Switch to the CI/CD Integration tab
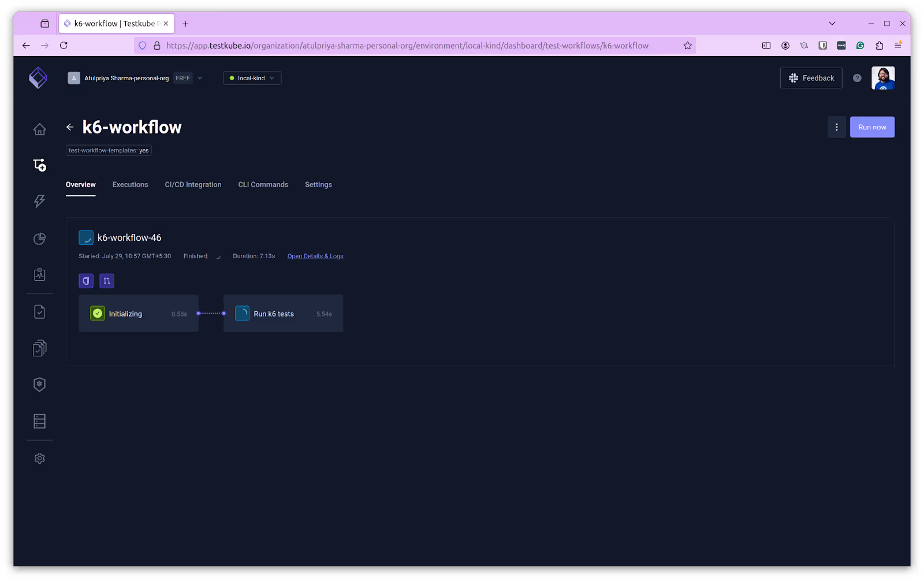Screen dimensions: 924x581 point(193,185)
